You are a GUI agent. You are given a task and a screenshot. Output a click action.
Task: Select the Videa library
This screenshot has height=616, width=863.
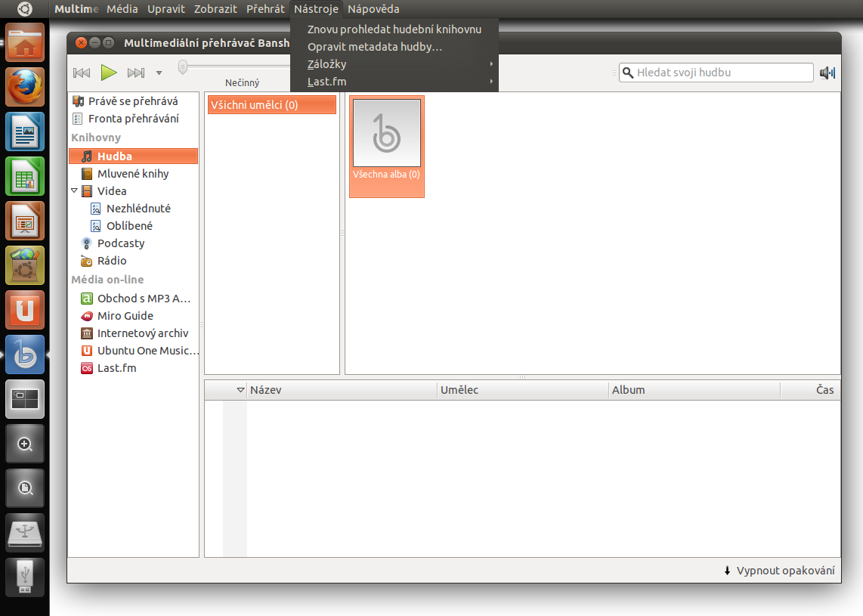tap(112, 191)
